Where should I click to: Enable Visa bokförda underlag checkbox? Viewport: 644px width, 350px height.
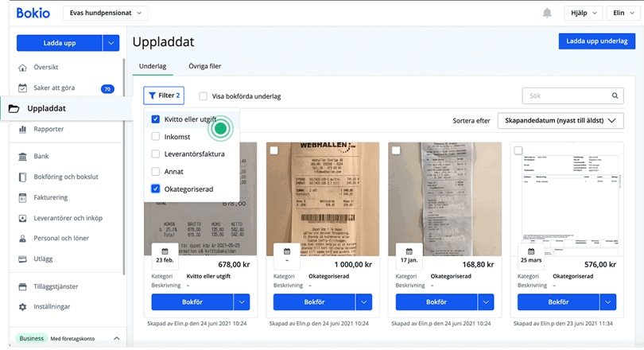[x=204, y=96]
